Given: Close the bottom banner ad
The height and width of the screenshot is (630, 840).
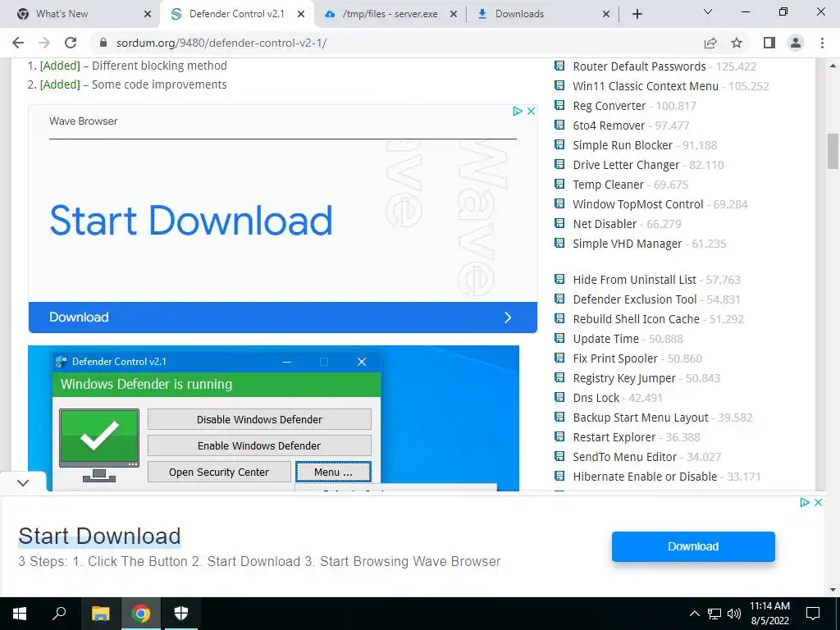Looking at the screenshot, I should [818, 503].
